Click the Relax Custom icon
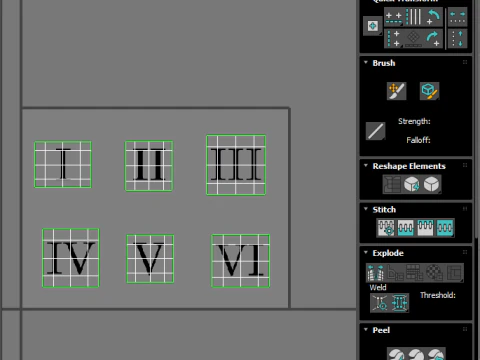Screen dimensions: 480x360 (431, 184)
